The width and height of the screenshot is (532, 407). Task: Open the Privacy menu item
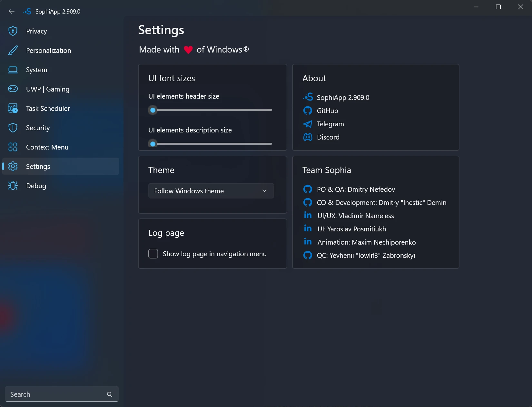pyautogui.click(x=61, y=31)
